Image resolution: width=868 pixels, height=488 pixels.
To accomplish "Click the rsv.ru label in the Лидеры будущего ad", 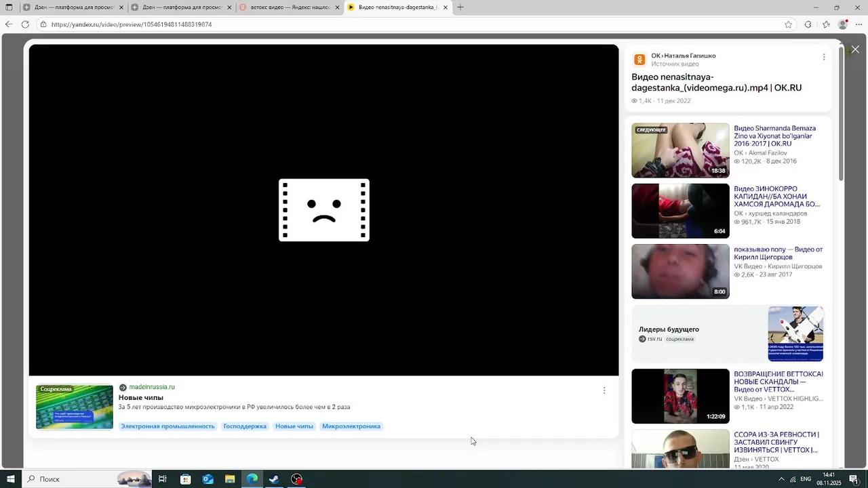I will [x=654, y=339].
